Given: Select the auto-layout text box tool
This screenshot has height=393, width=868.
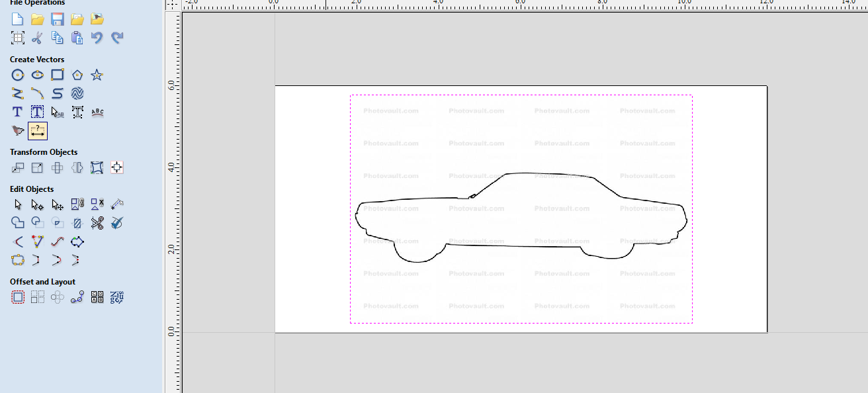Looking at the screenshot, I should (x=38, y=112).
